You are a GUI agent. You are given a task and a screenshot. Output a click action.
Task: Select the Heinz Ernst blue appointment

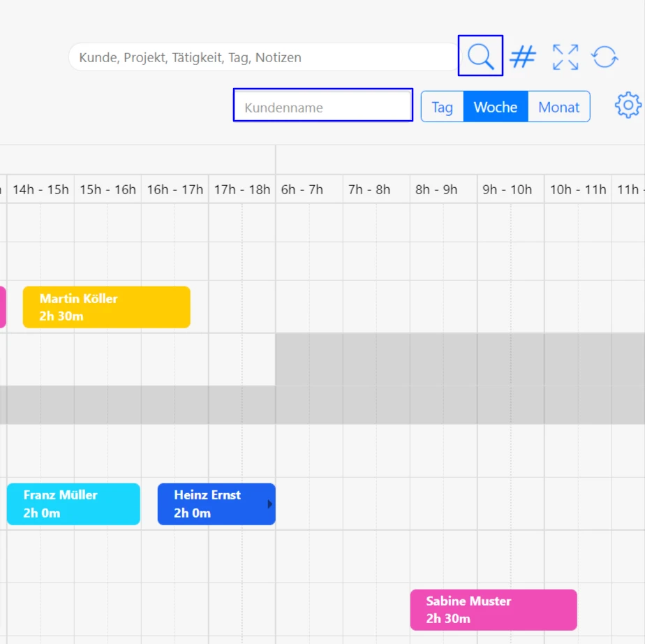pyautogui.click(x=213, y=504)
